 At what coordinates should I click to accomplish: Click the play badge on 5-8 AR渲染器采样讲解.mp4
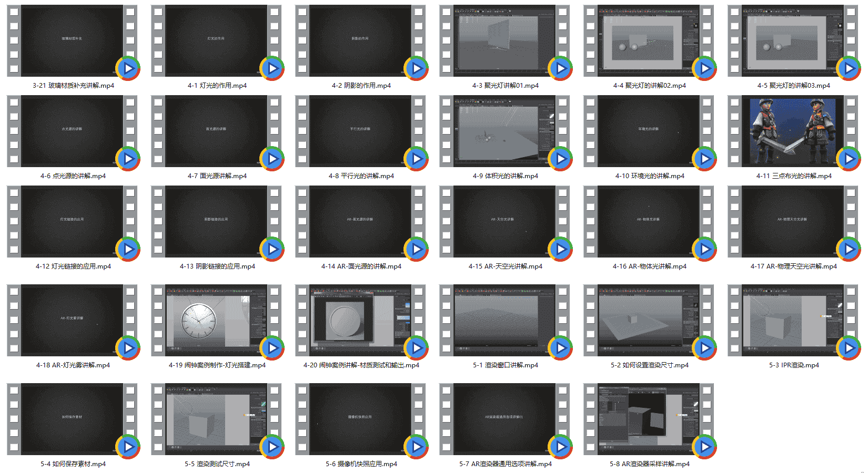click(704, 447)
